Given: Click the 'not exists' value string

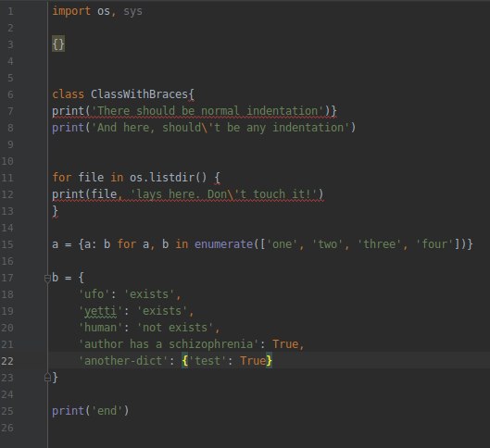Looking at the screenshot, I should 175,328.
